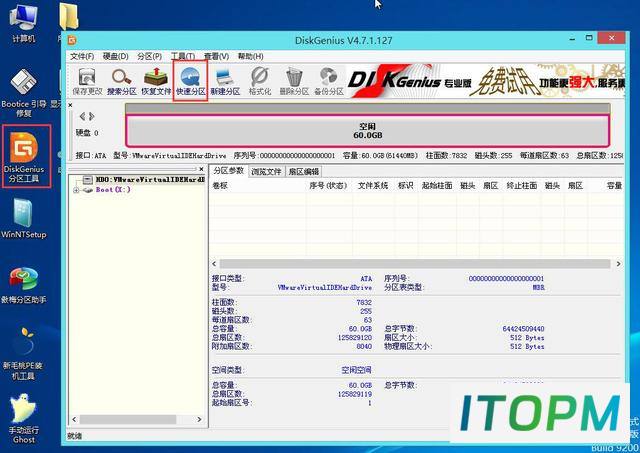Select the 60.0GB free space bar
The image size is (640, 453).
pos(367,131)
